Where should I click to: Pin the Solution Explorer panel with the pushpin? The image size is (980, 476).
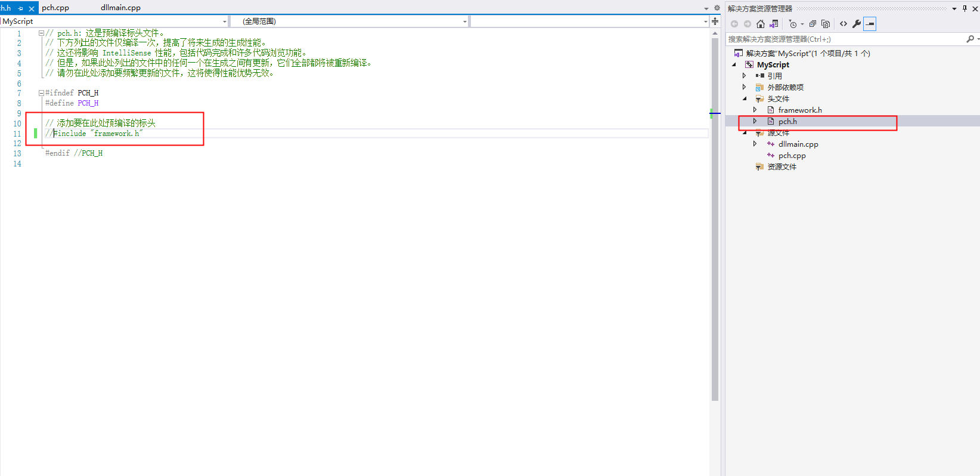(x=965, y=8)
